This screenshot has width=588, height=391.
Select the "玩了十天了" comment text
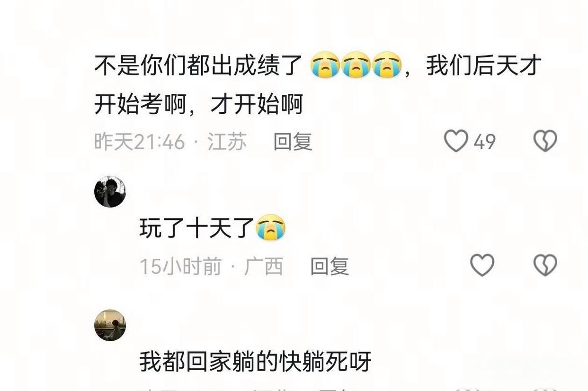point(197,228)
